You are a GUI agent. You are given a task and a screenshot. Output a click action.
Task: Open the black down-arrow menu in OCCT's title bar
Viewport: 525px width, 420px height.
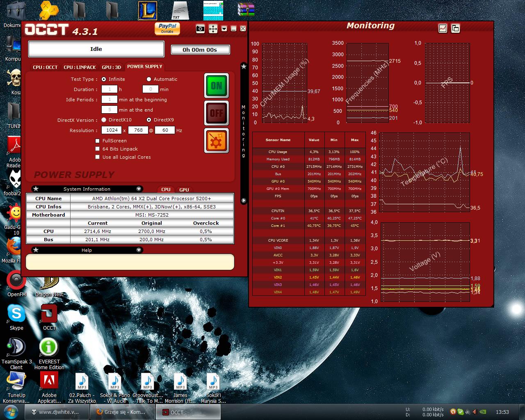pos(224,29)
